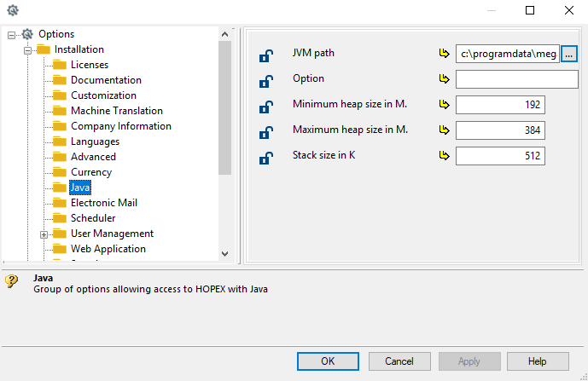Screen dimensions: 588x381
Task: Close the options window
Action: [x=569, y=10]
